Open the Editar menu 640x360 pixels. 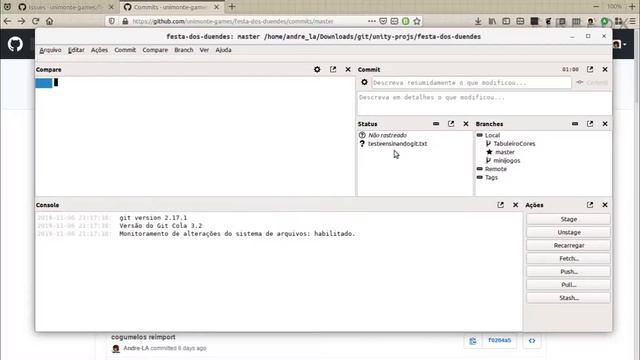(76, 50)
